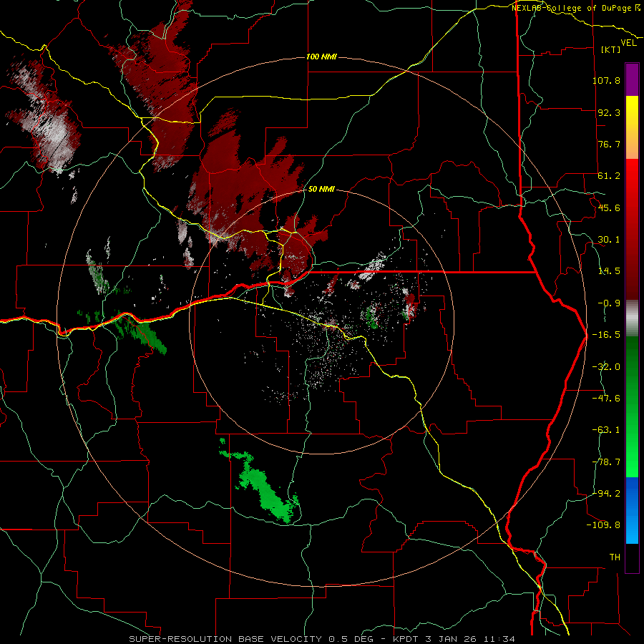Click the [KT] units label
This screenshot has width=644, height=644.
pos(611,49)
